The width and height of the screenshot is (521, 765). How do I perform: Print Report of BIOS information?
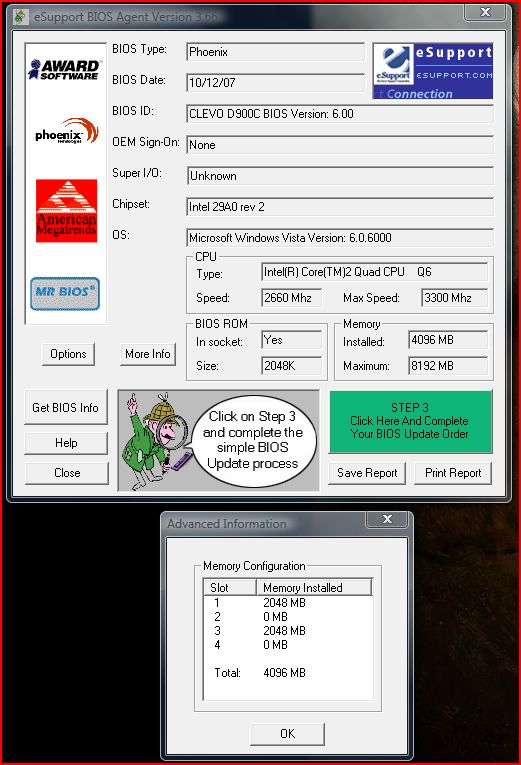pos(453,473)
